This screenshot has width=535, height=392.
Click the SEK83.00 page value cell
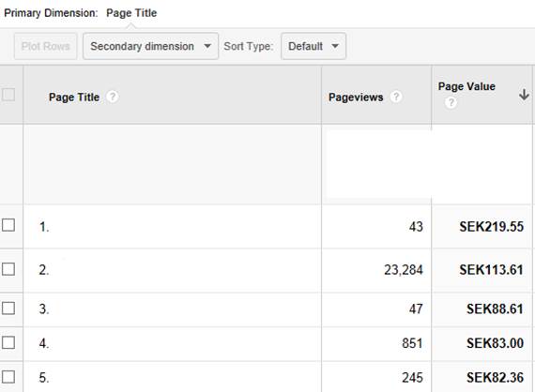pos(495,343)
